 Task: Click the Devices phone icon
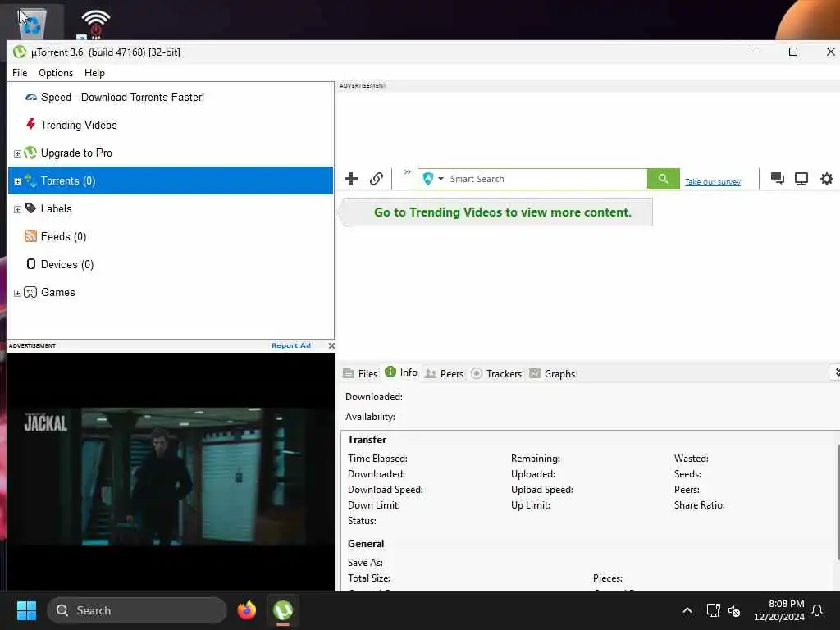tap(31, 263)
